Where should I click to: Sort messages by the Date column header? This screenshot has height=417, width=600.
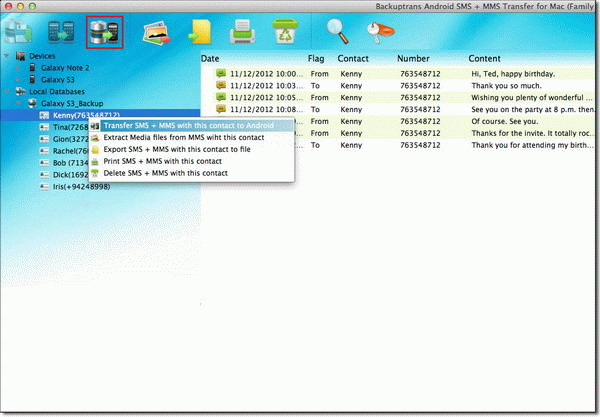tap(211, 59)
